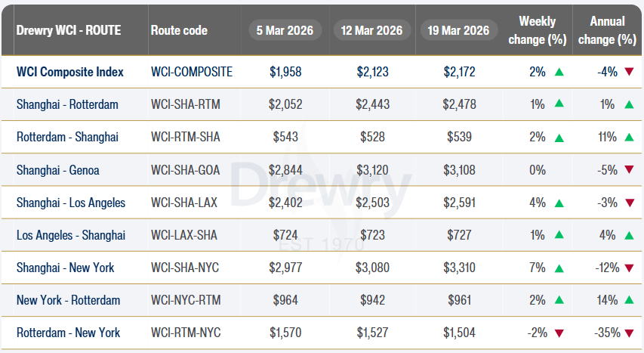Screen dimensions: 644x353
Task: Click the green annual arrow for Rotterdam - Shanghai
Action: (629, 138)
